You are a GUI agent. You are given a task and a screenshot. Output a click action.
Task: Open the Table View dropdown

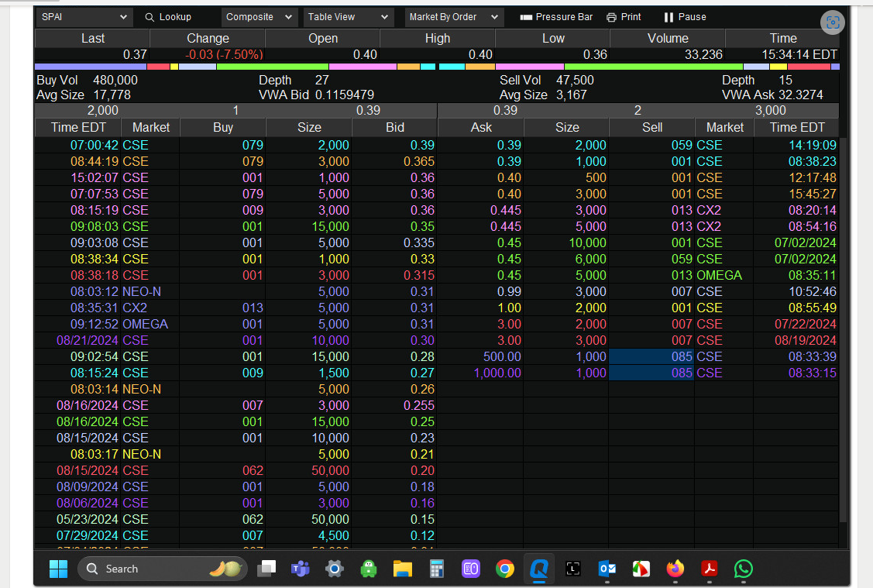pos(348,17)
